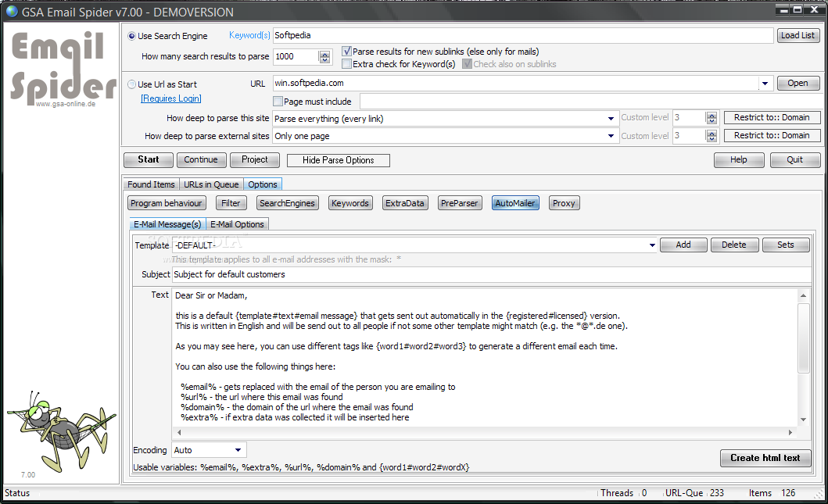Enable Page must include checkbox
Image resolution: width=828 pixels, height=504 pixels.
click(x=278, y=102)
